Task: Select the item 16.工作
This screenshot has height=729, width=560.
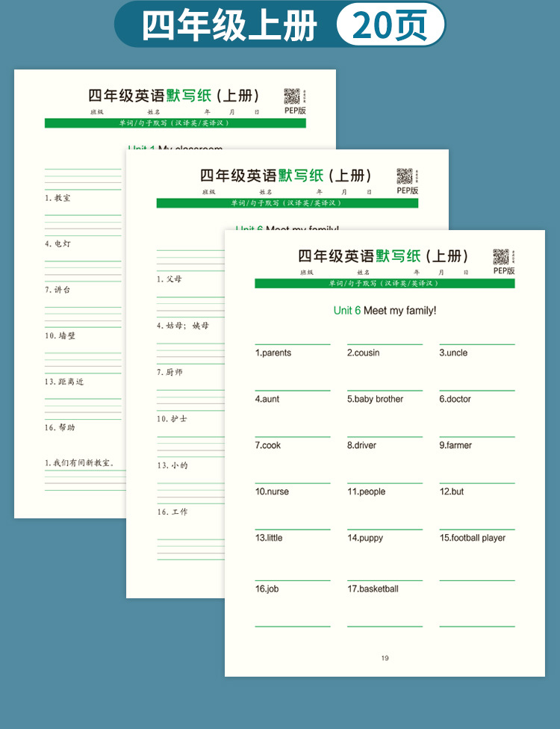Action: pos(172,512)
